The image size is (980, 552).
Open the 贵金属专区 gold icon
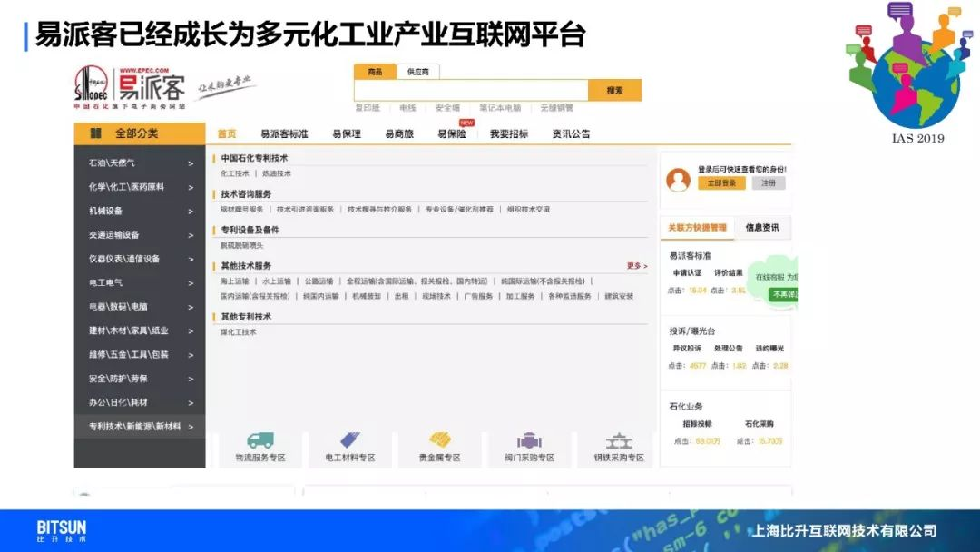tap(440, 439)
